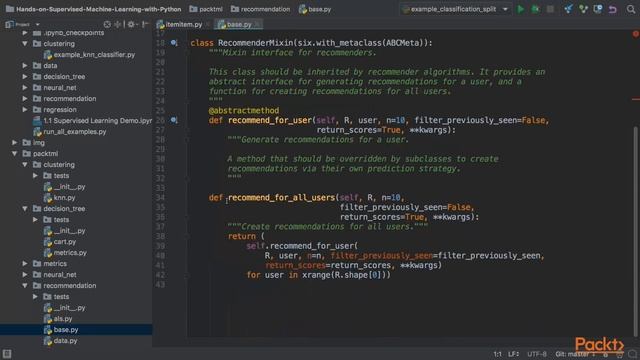Expand the regression folder
This screenshot has height=360, width=640.
24,110
